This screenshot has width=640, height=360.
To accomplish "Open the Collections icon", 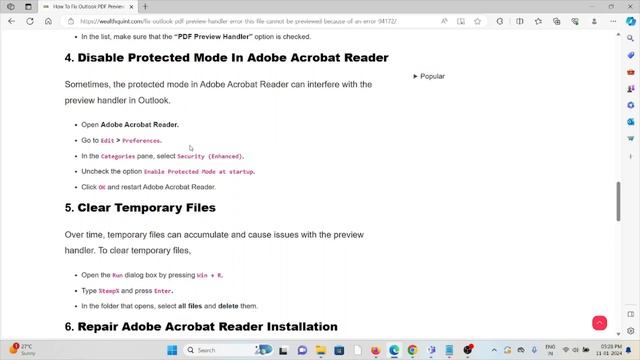I will [557, 21].
